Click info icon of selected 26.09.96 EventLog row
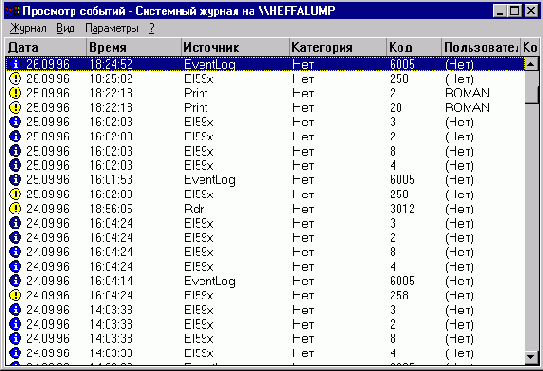543x371 pixels. [x=15, y=64]
